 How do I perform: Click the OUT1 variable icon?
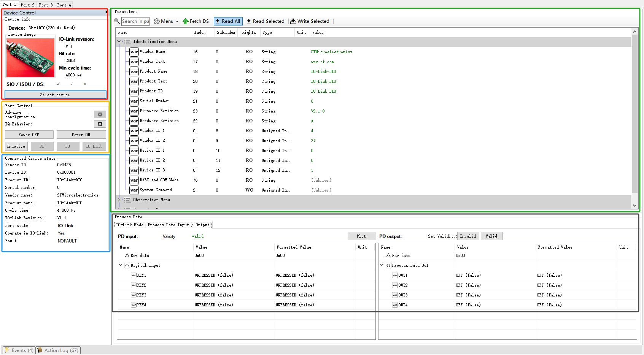coord(395,275)
